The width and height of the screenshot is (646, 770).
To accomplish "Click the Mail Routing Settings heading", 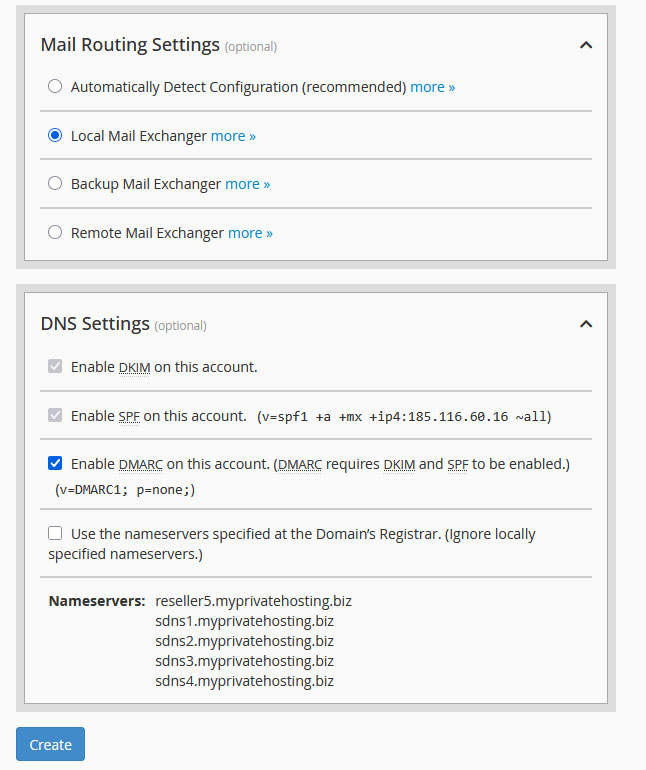I will pyautogui.click(x=130, y=45).
